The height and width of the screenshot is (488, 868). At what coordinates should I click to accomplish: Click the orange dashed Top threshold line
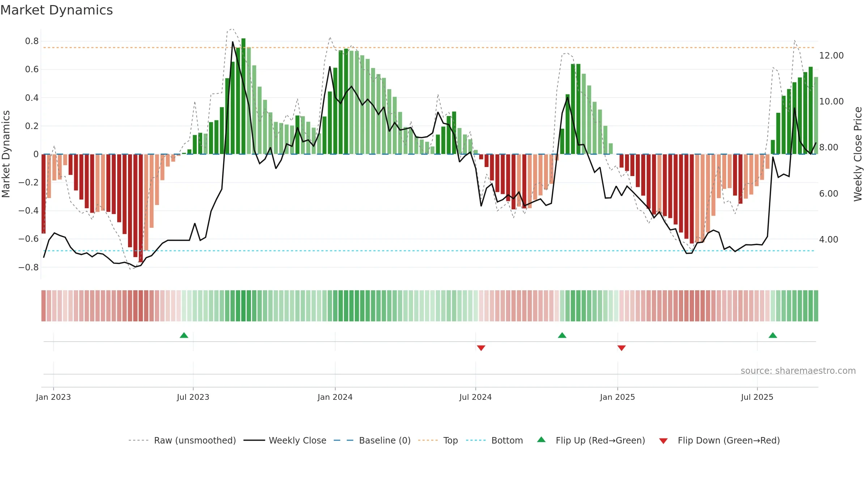[x=429, y=48]
